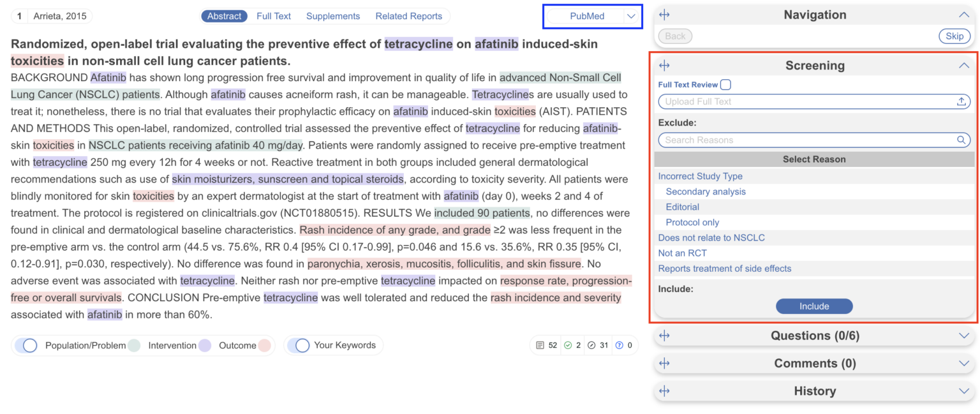Click the pink Outcome color swatch
Screen dimensions: 980x414
(264, 345)
